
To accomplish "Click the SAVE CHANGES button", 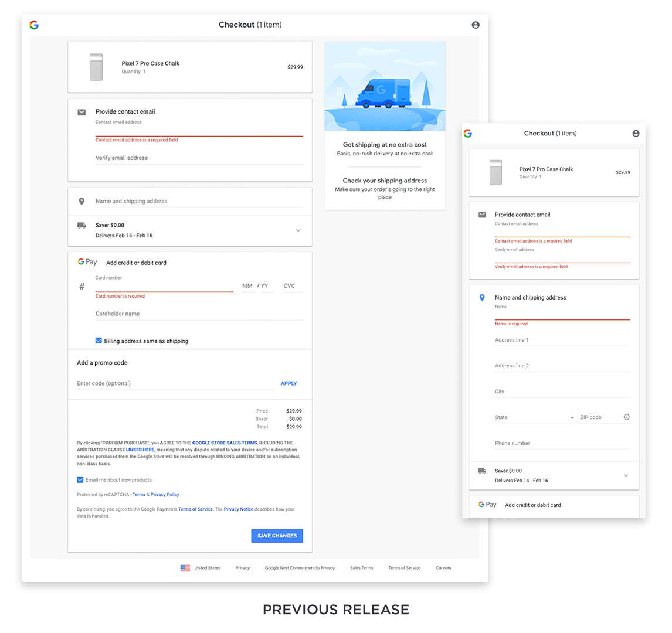I will point(277,536).
